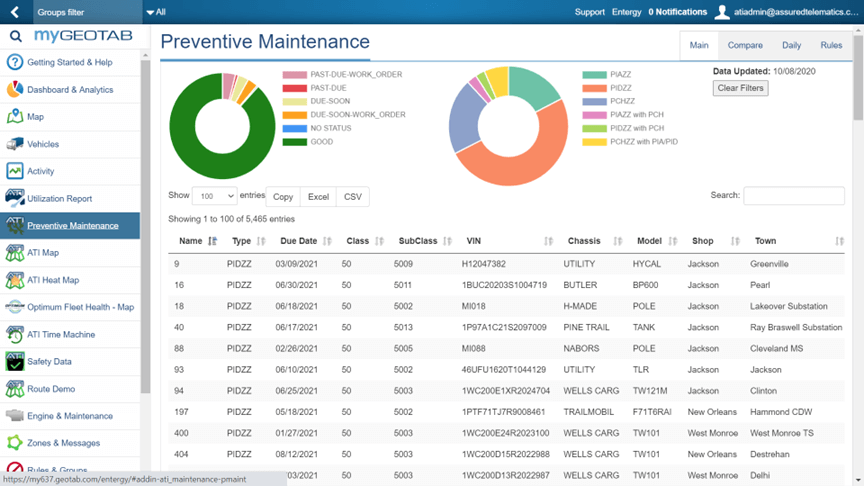Open the Show entries count dropdown
Viewport: 864px width, 486px height.
pyautogui.click(x=214, y=196)
